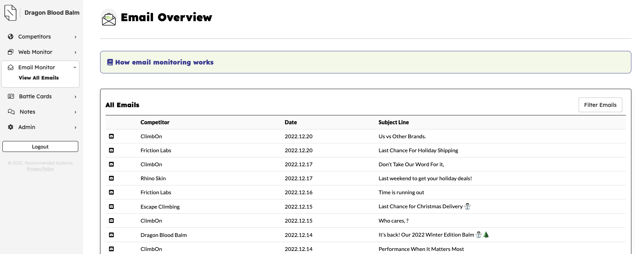The image size is (644, 254).
Task: Expand the Notes menu chevron
Action: pos(76,112)
